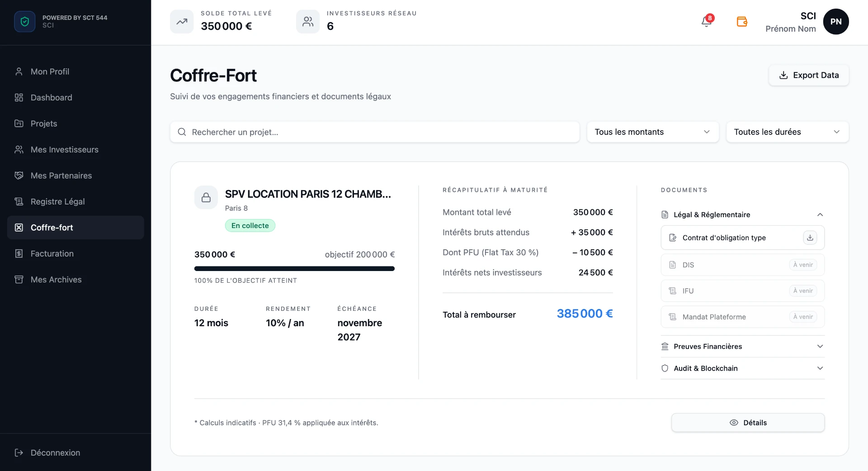Click the investors icon beside Investisseurs Réseau
Screen dimensions: 868x471
tap(308, 21)
